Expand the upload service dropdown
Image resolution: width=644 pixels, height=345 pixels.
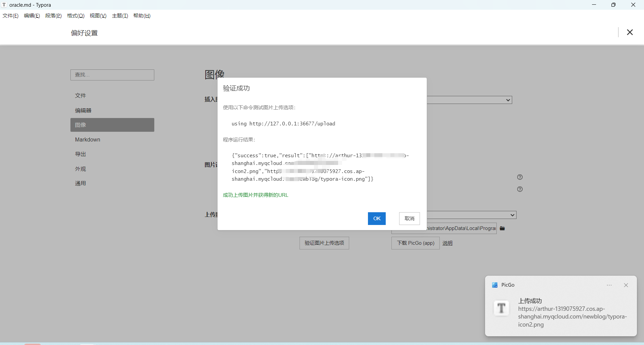[472, 215]
